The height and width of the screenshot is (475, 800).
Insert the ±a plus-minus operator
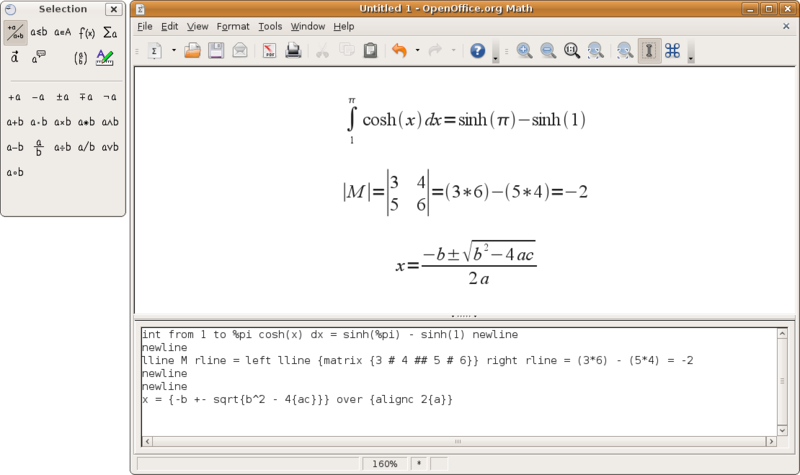[62, 97]
